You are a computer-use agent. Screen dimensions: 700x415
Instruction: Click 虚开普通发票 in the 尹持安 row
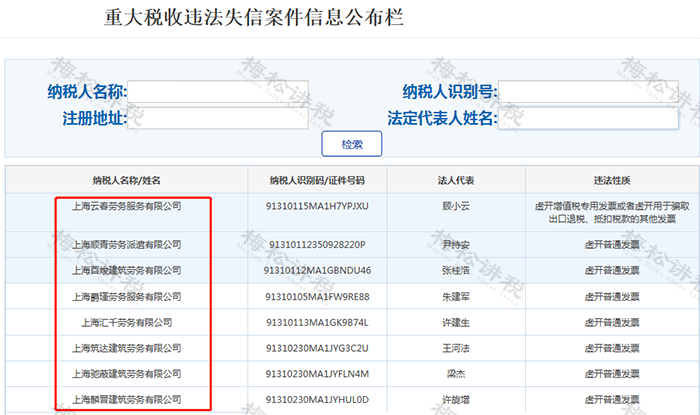coord(612,245)
